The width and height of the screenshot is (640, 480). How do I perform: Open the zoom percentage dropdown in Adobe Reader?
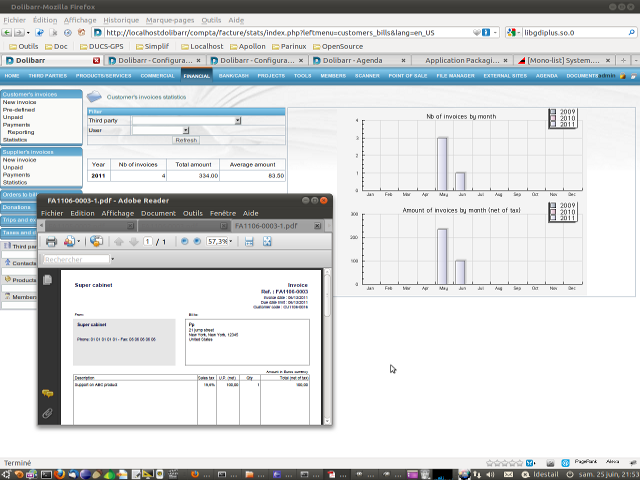[231, 242]
